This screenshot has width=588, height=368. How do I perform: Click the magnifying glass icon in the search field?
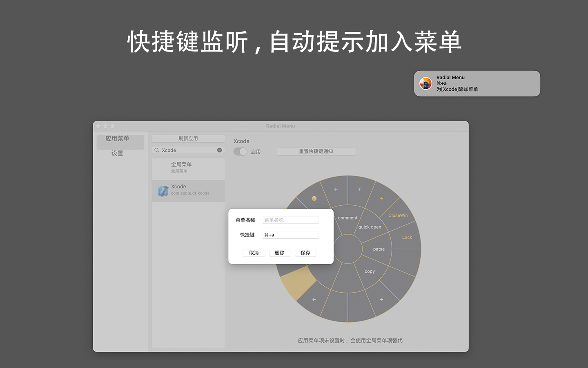[157, 150]
